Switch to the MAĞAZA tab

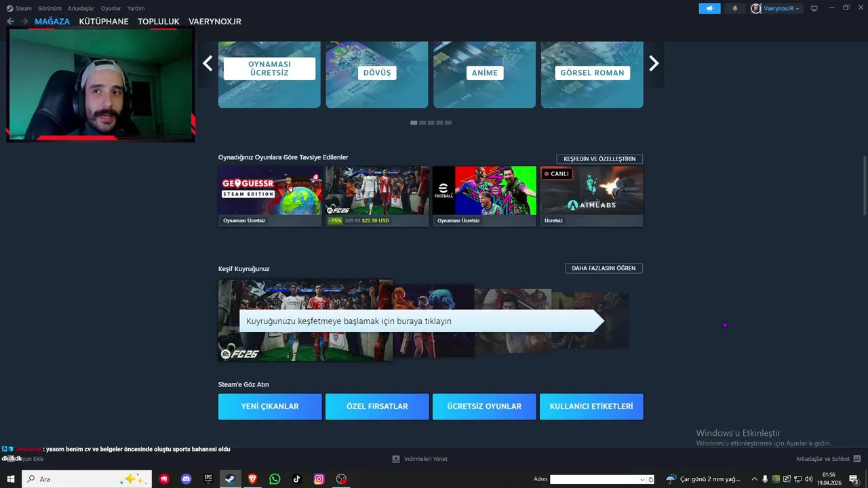[52, 21]
